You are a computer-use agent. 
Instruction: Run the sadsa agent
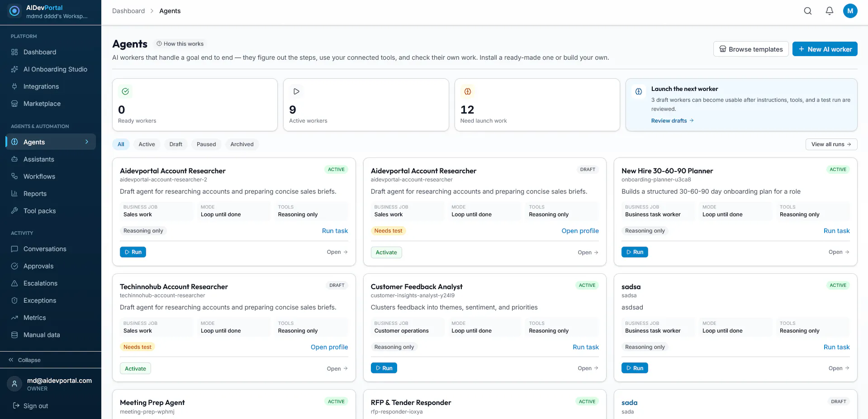coord(635,368)
